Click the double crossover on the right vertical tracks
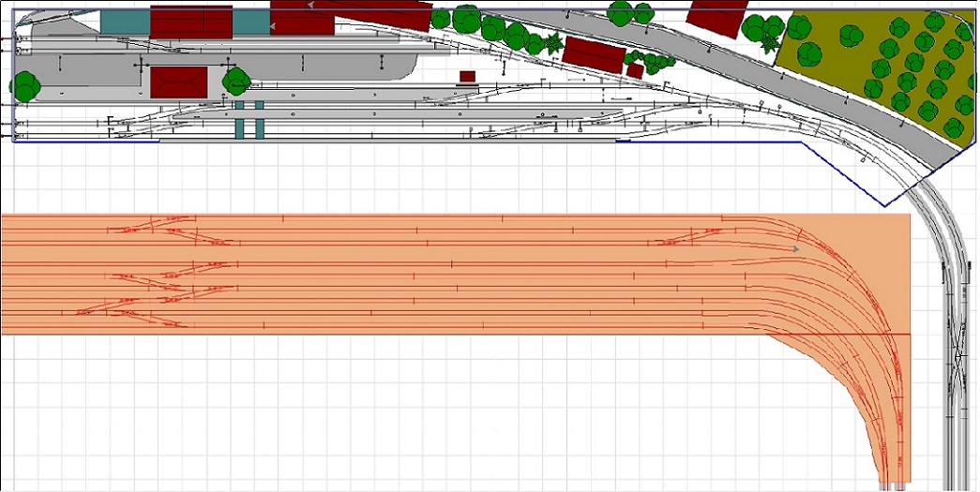Screen dimensions: 980x492 pyautogui.click(x=957, y=355)
